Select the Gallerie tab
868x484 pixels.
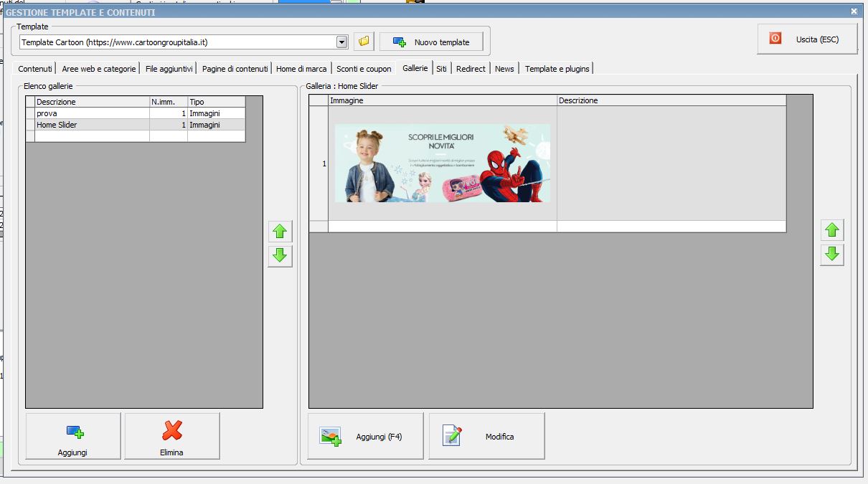point(415,68)
